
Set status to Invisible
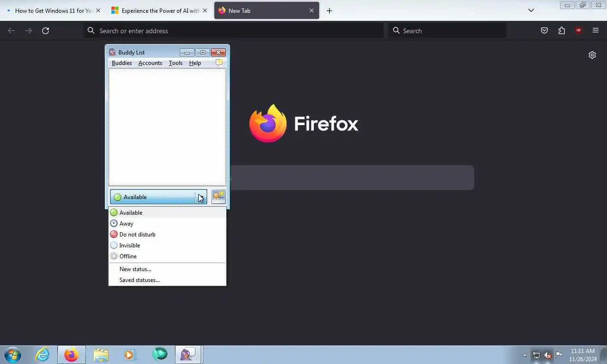point(167,246)
